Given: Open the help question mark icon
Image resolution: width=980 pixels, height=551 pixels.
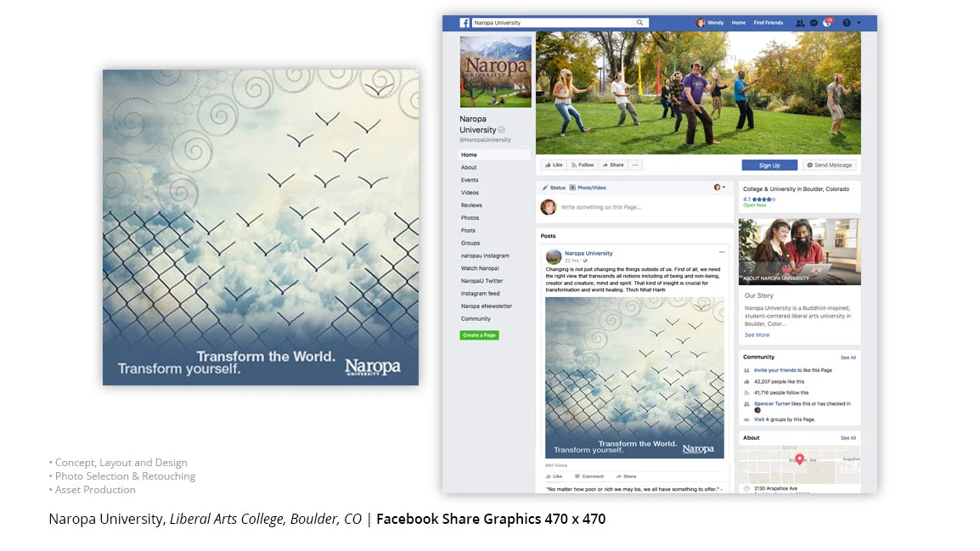Looking at the screenshot, I should pos(847,22).
